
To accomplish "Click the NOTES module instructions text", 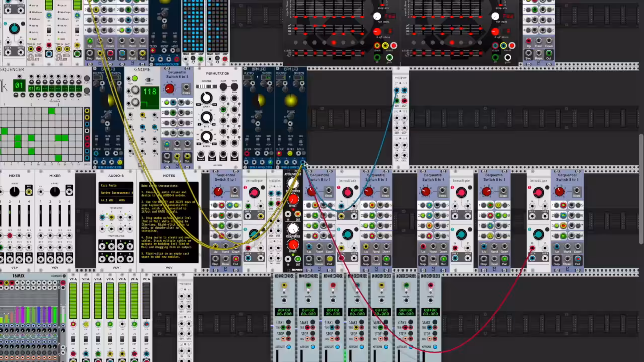I will point(169,221).
